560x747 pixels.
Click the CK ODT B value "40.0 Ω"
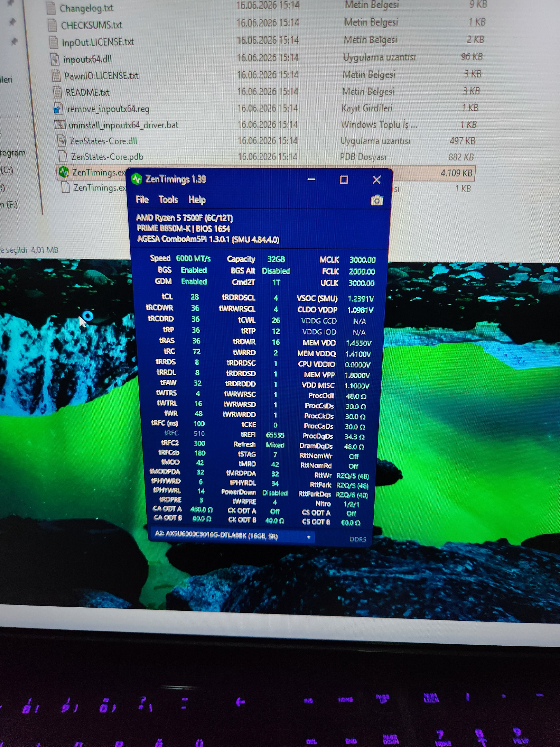(274, 521)
